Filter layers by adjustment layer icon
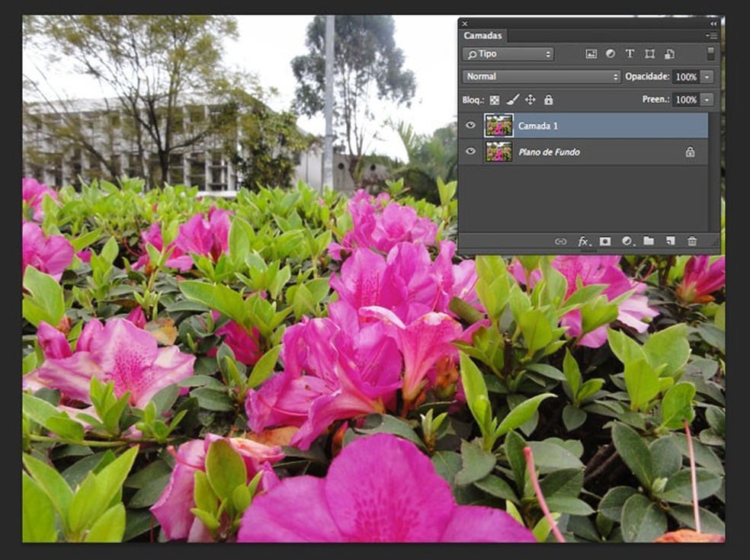Viewport: 750px width, 560px height. coord(611,53)
